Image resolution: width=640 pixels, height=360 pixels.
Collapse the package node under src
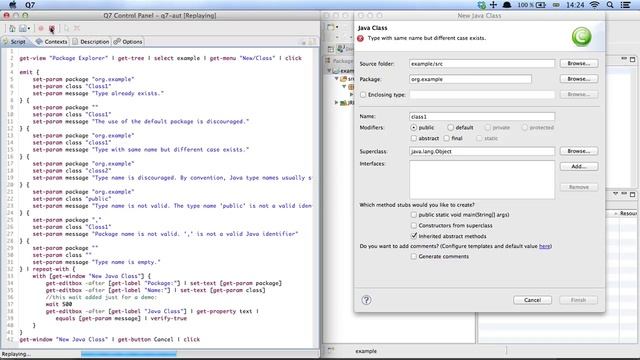[344, 87]
